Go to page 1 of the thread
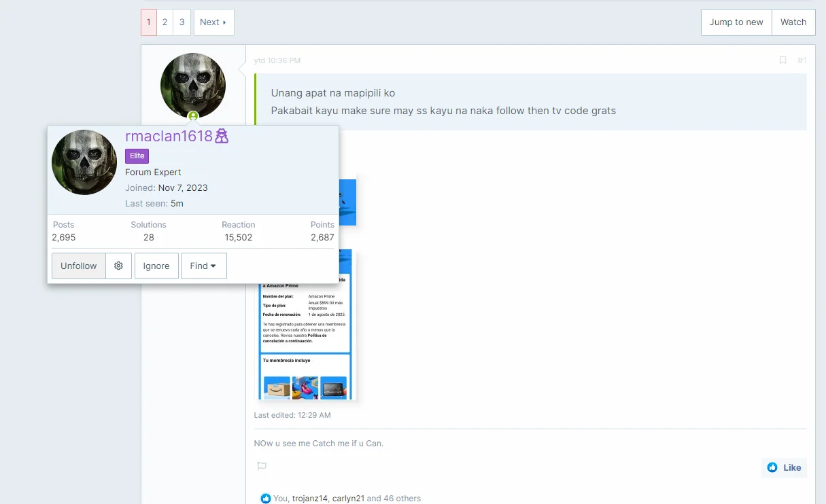Screen dimensions: 826x504 point(149,22)
